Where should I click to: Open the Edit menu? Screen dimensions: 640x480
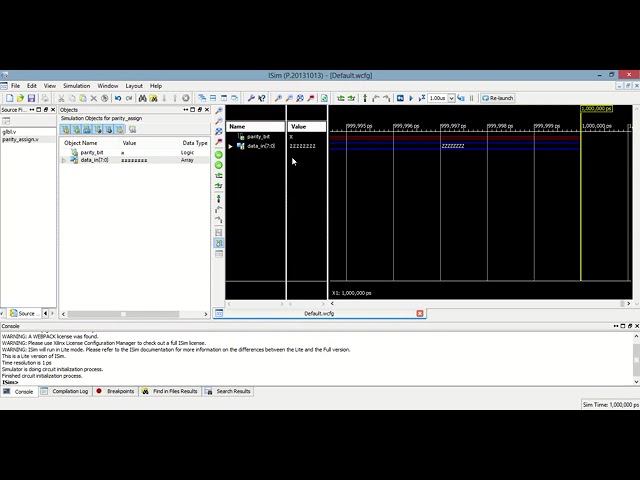pos(32,86)
